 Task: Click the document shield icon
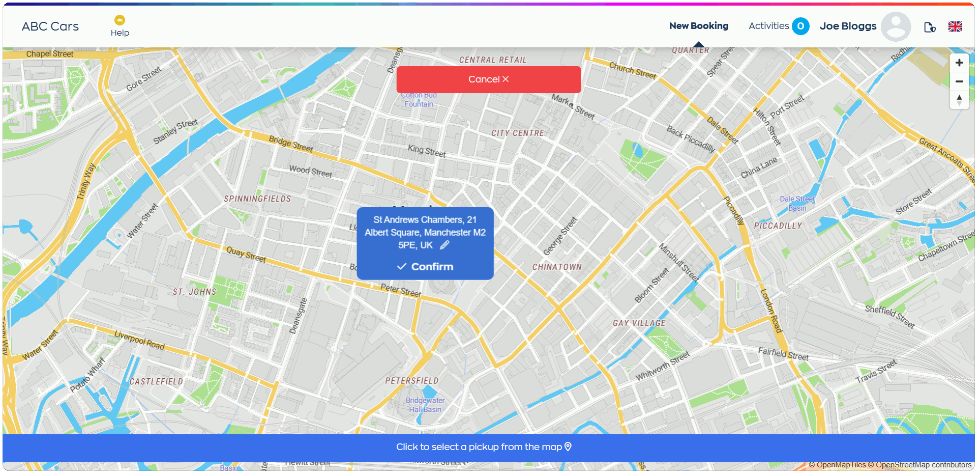tap(930, 26)
